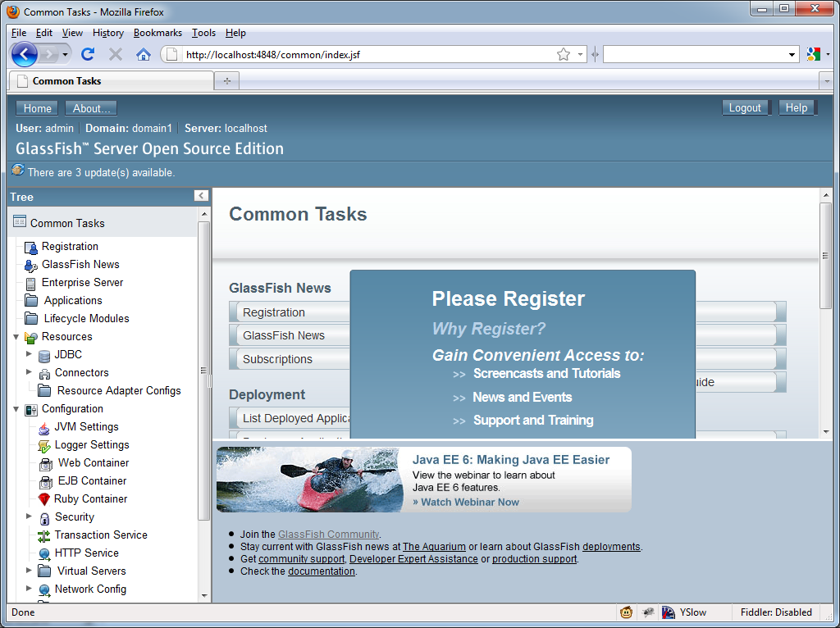Click the JDBC database icon
The image size is (840, 628).
tap(44, 356)
